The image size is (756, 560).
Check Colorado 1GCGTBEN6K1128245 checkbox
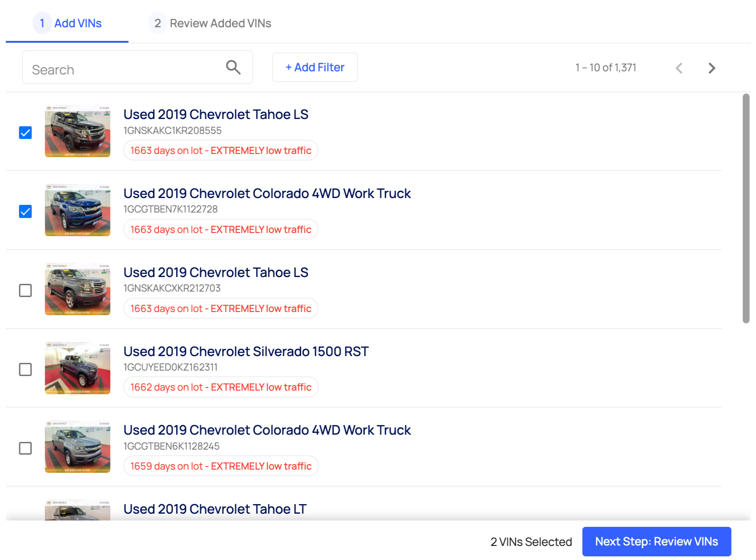click(x=25, y=448)
